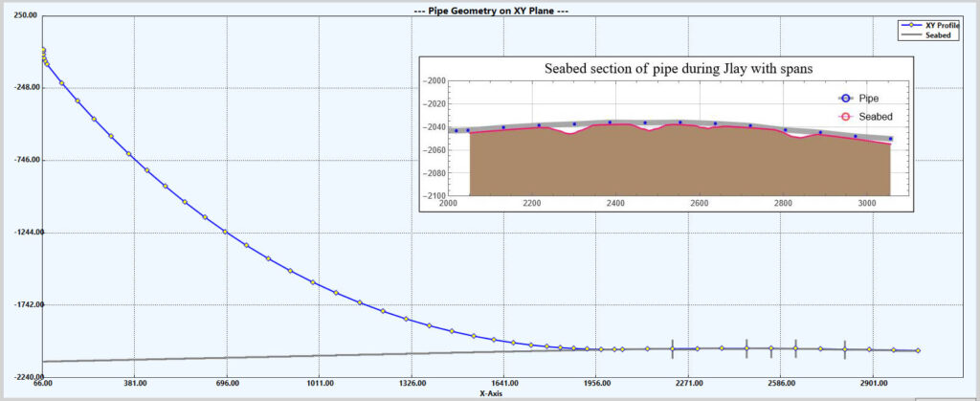Click the 'Pipe Geometry on XY Plane' chart title
This screenshot has height=401, width=980.
tap(489, 11)
